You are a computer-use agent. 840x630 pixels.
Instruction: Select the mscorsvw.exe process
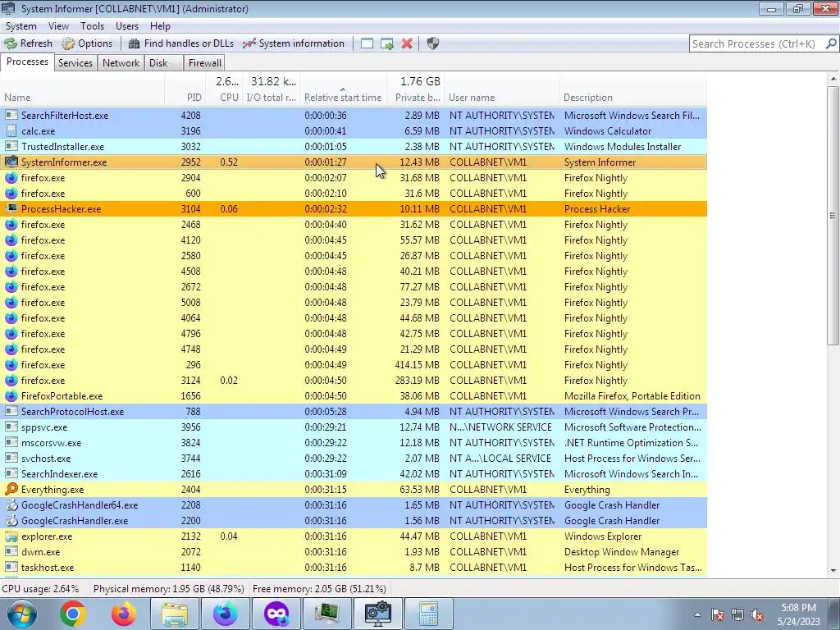click(x=354, y=442)
